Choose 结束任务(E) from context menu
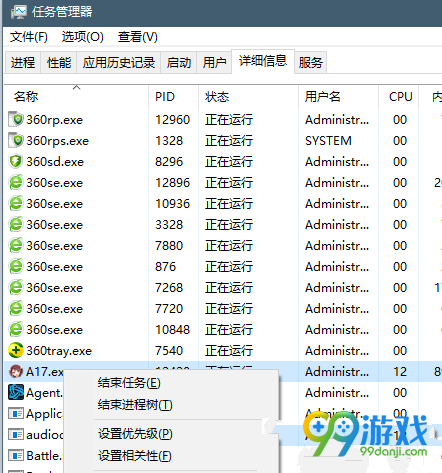This screenshot has width=442, height=473. click(x=129, y=383)
